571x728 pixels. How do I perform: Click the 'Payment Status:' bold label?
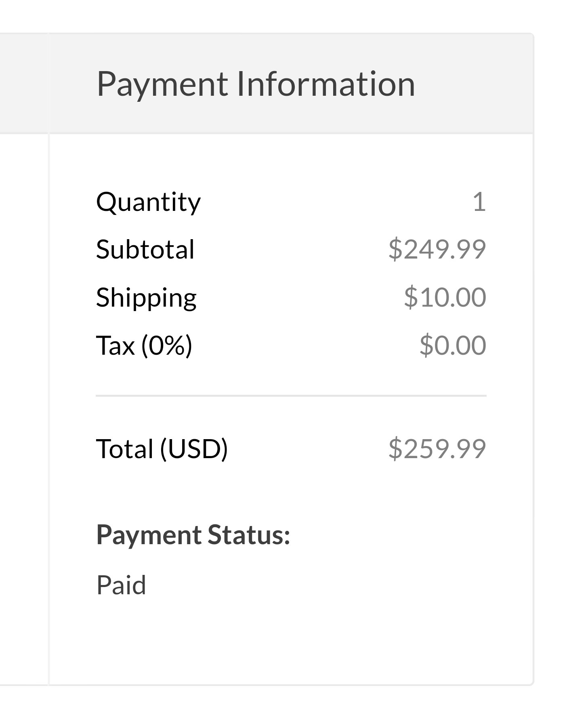click(193, 535)
